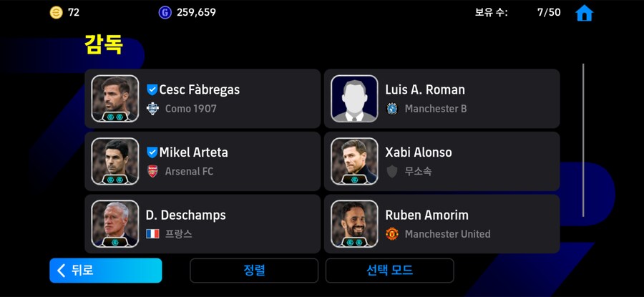
Task: Tap the gold coin icon
Action: click(57, 12)
